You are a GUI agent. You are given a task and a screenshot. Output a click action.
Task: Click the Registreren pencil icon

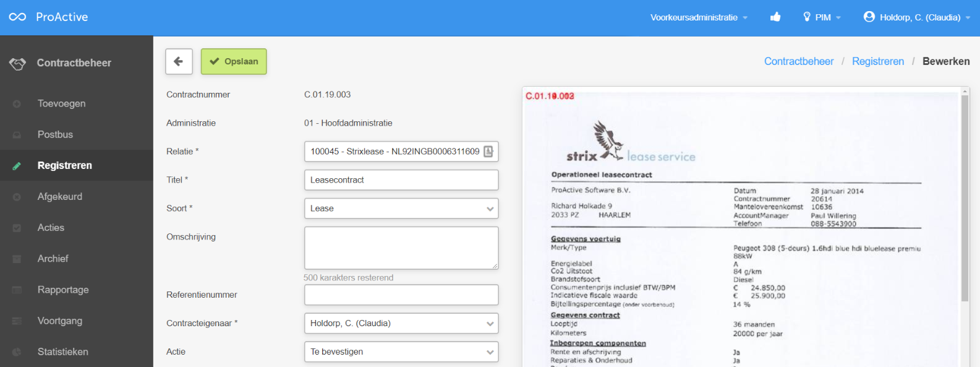point(17,166)
